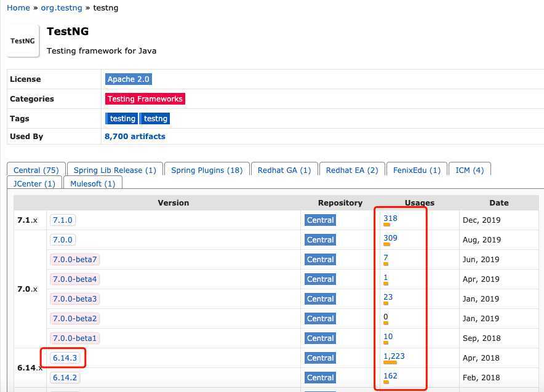Viewport: 544px width, 392px height.
Task: Click the 7.0.x version group label
Action: click(x=28, y=289)
